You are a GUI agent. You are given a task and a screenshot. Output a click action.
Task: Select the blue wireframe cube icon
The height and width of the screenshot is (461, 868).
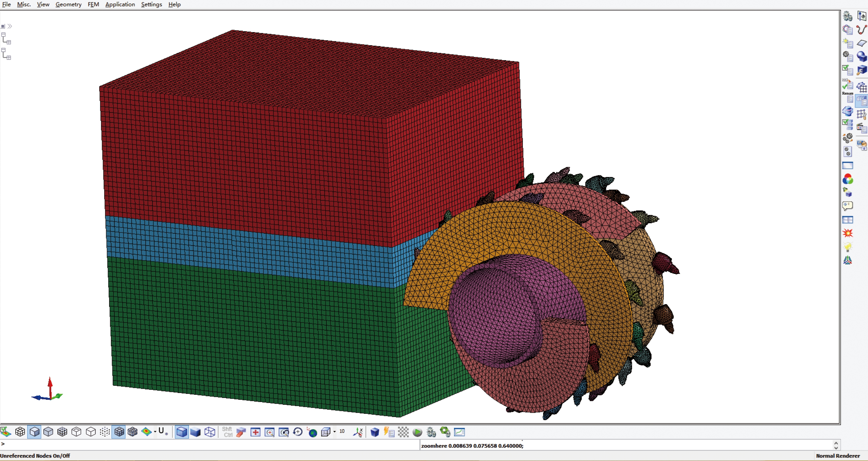pyautogui.click(x=209, y=432)
